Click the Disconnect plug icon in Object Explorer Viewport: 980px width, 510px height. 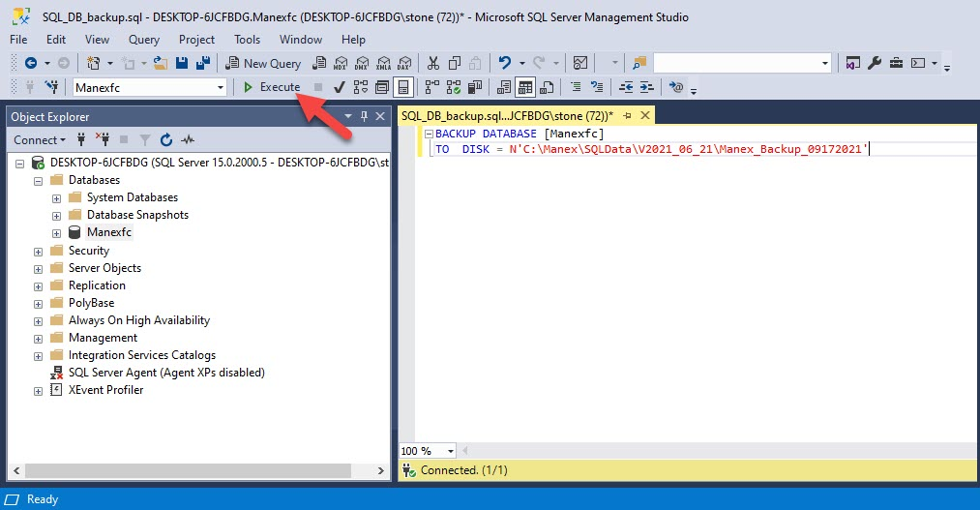(x=103, y=139)
